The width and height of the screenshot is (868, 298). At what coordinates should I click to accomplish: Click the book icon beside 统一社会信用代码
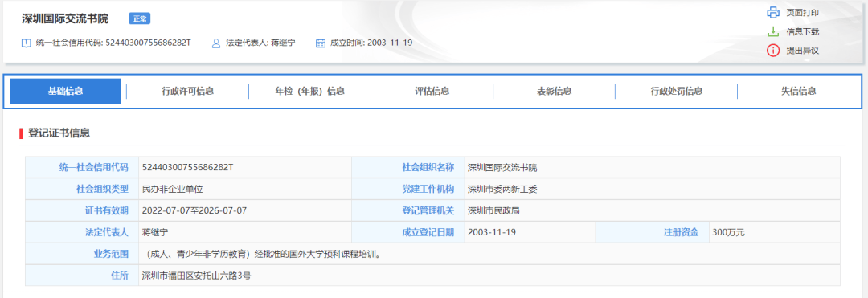coord(26,43)
